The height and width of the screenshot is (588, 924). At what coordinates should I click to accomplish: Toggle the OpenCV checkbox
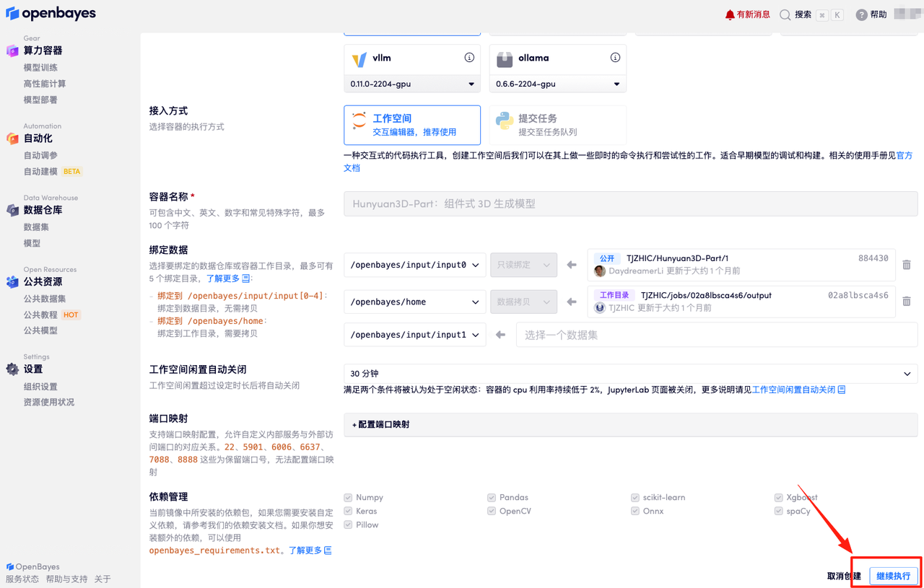[492, 511]
